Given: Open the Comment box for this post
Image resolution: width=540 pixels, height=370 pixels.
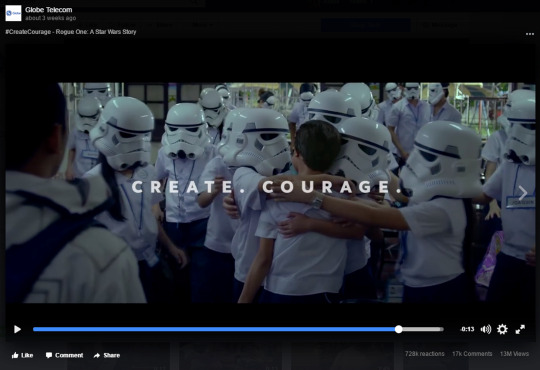Looking at the screenshot, I should pyautogui.click(x=64, y=355).
